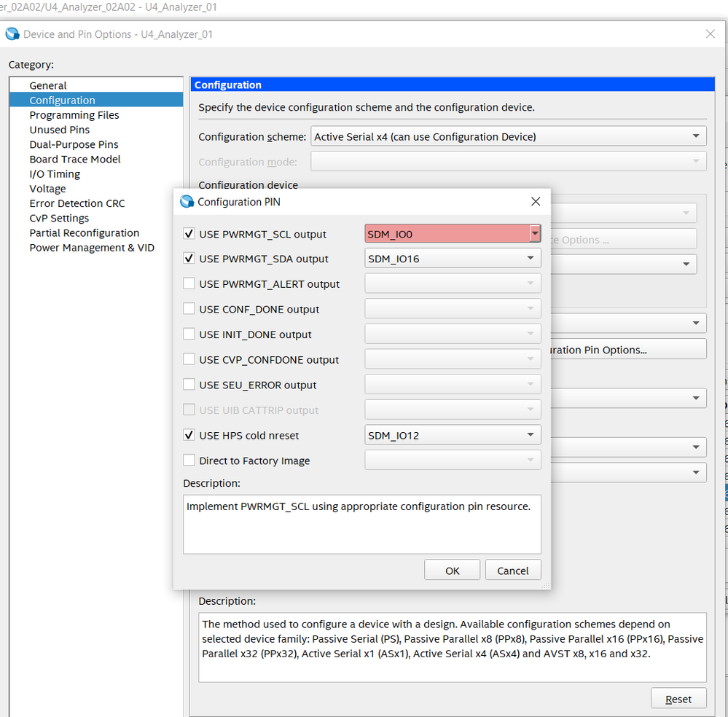Click the Configuration Pin Options button

click(x=628, y=350)
